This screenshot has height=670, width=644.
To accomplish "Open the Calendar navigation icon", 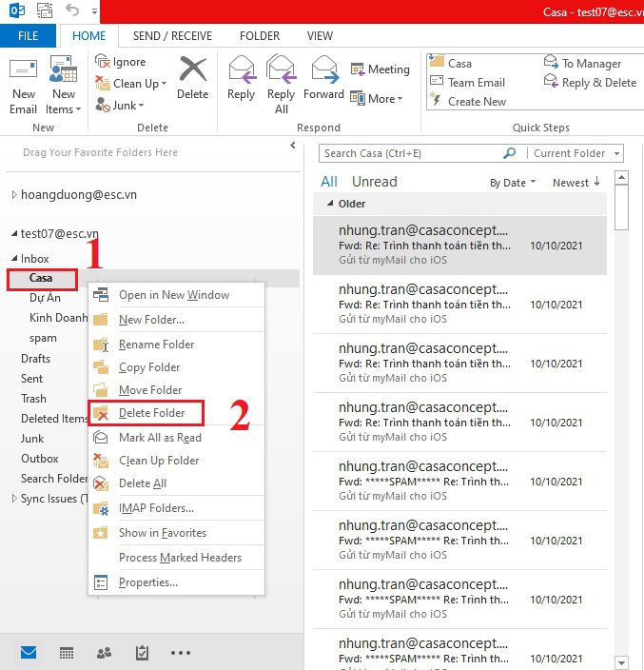I will (x=67, y=653).
